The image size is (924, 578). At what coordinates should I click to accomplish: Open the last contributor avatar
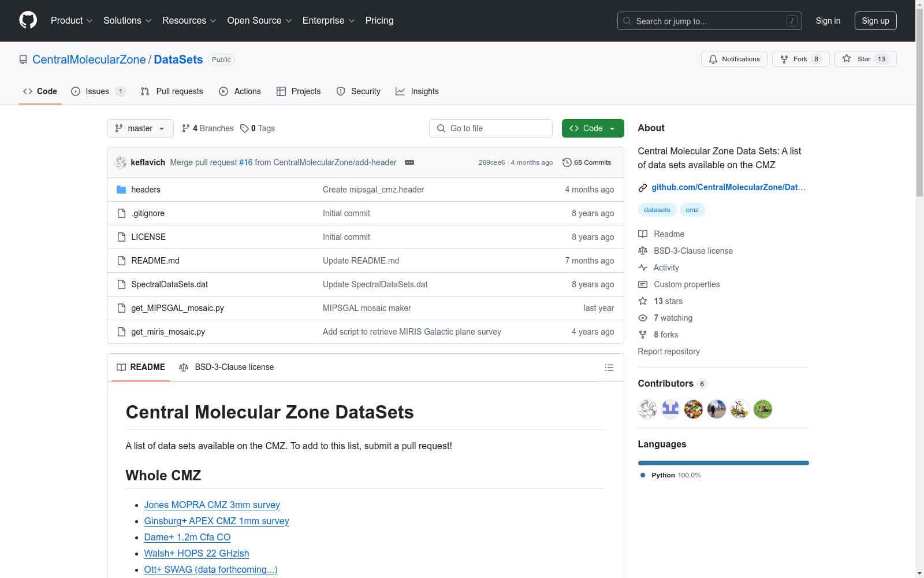point(763,409)
